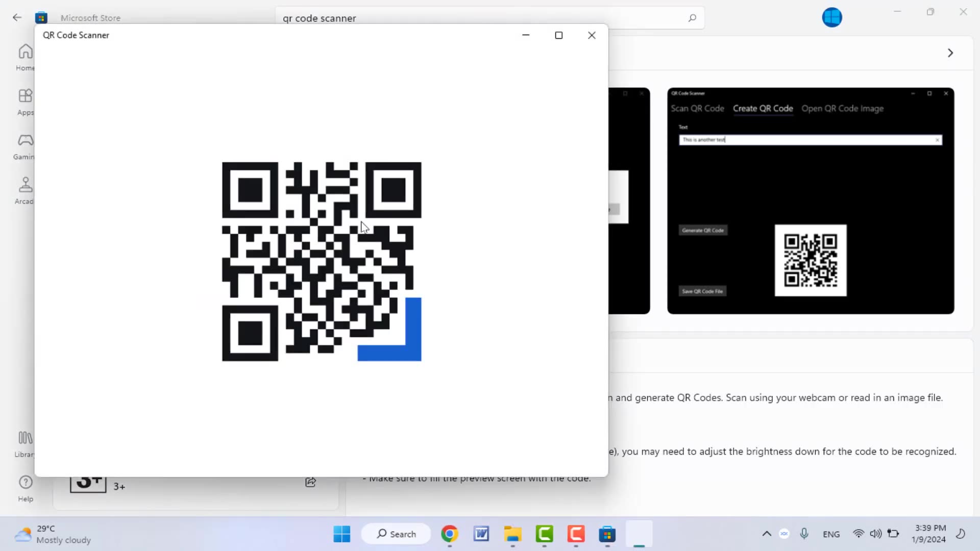This screenshot has height=551, width=980.
Task: Select Home in the Store sidebar
Action: [24, 56]
